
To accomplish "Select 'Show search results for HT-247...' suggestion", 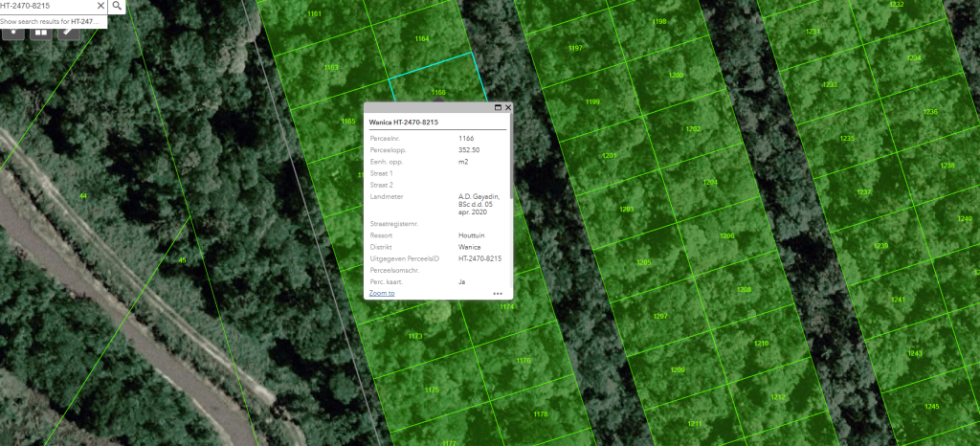I will (53, 20).
